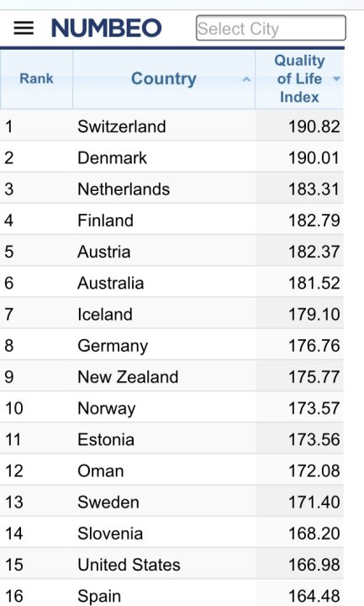Sort by Country column ascending arrow

coord(246,80)
